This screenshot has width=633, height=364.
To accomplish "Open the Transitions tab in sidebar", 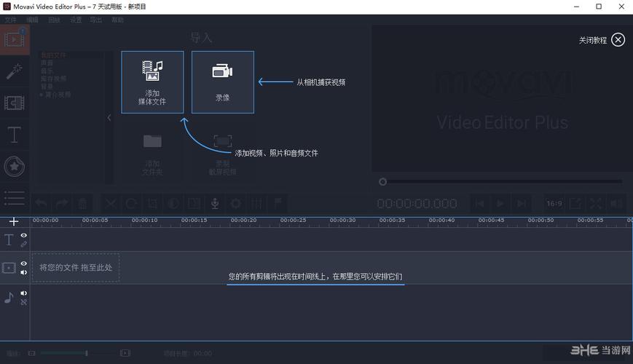I will 15,103.
